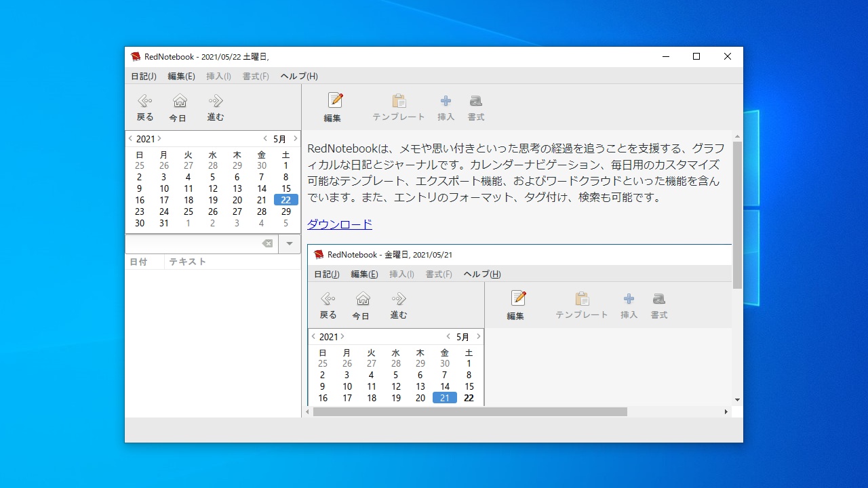This screenshot has height=488, width=868.
Task: Open the ヘルプ(H) menu
Action: click(x=299, y=77)
